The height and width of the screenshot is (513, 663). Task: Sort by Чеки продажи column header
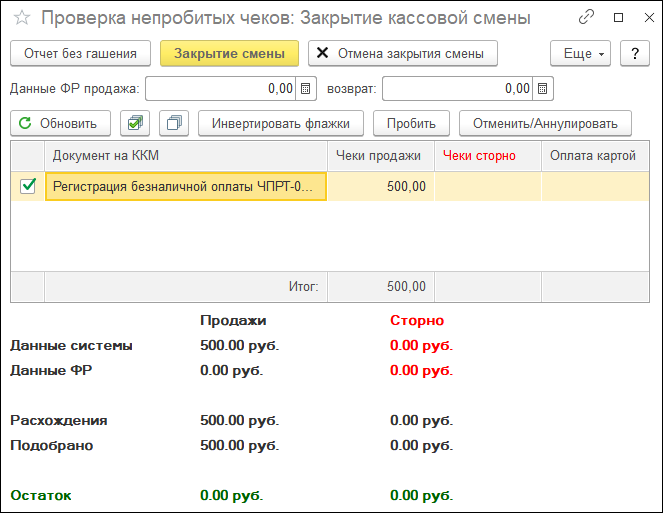(x=381, y=156)
